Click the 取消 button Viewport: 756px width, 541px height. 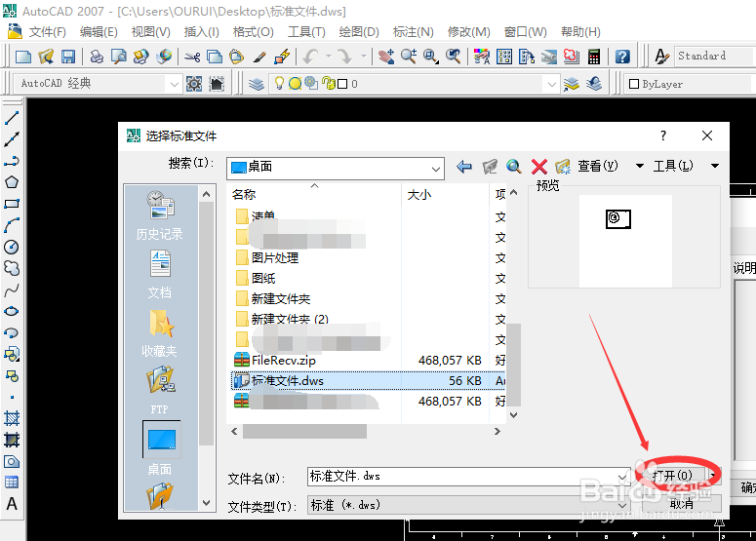681,504
